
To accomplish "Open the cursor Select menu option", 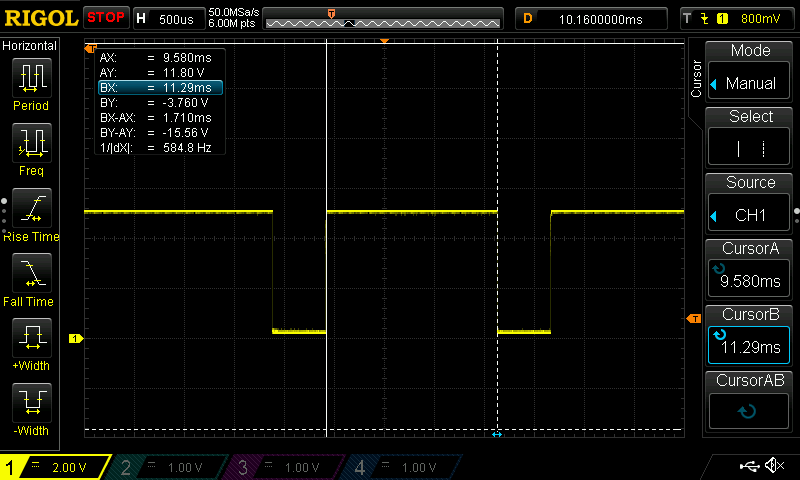I will coord(750,138).
